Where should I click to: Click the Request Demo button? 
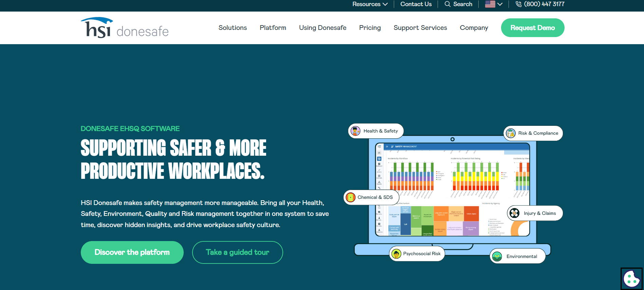pos(533,28)
